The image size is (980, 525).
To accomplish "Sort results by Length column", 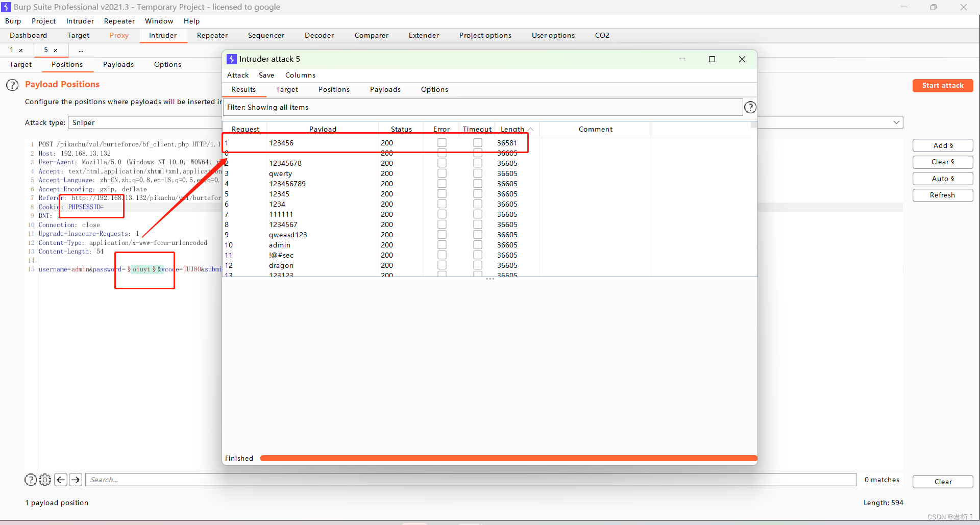I will 517,129.
